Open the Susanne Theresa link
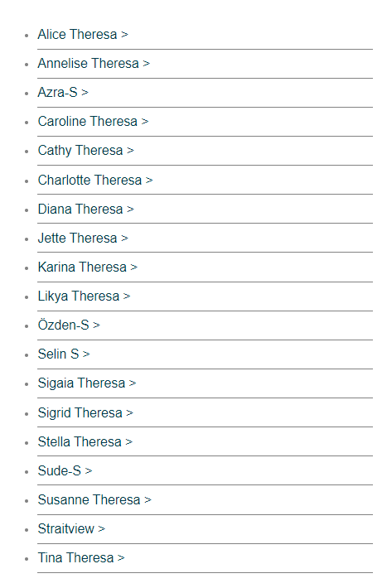The height and width of the screenshot is (588, 387). click(x=94, y=500)
